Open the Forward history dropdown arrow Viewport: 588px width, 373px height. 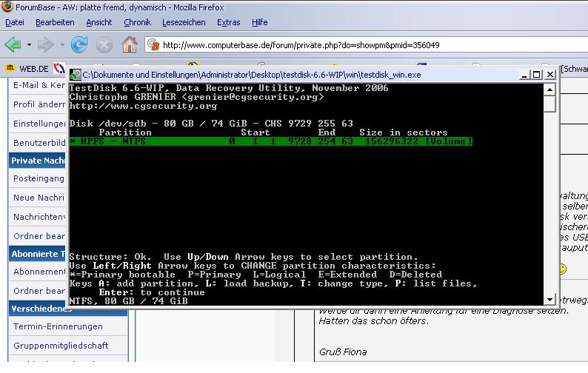click(x=62, y=45)
